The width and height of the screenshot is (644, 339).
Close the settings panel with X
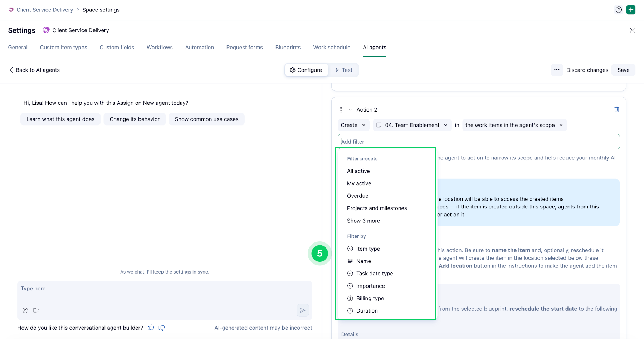632,30
